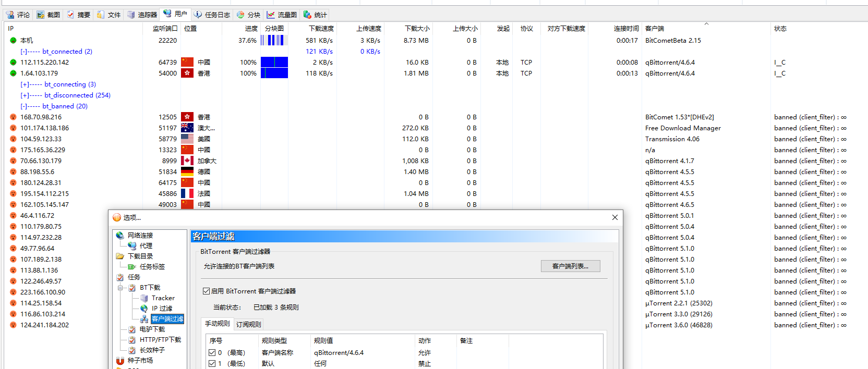Click the 代理 proxy icon in the options tree
Viewport: 868px width, 369px height.
(x=132, y=245)
